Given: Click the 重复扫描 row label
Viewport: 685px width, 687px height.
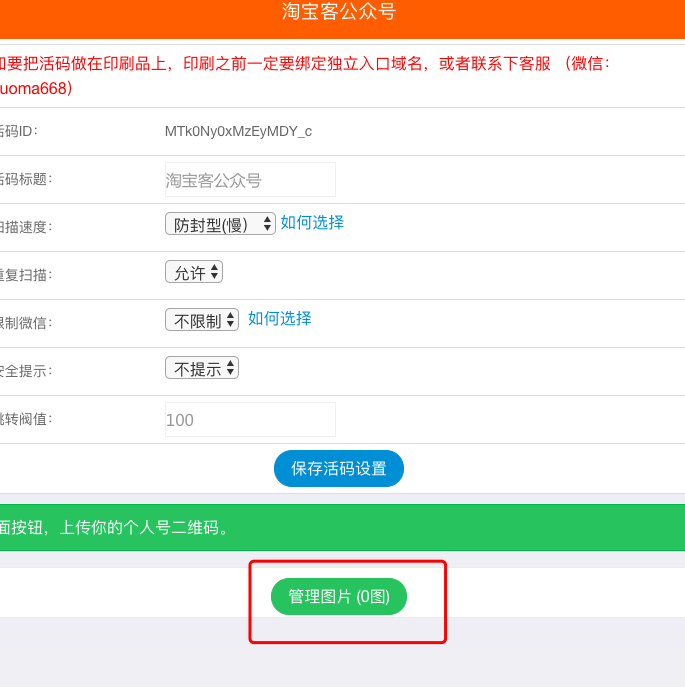Looking at the screenshot, I should click(x=26, y=275).
